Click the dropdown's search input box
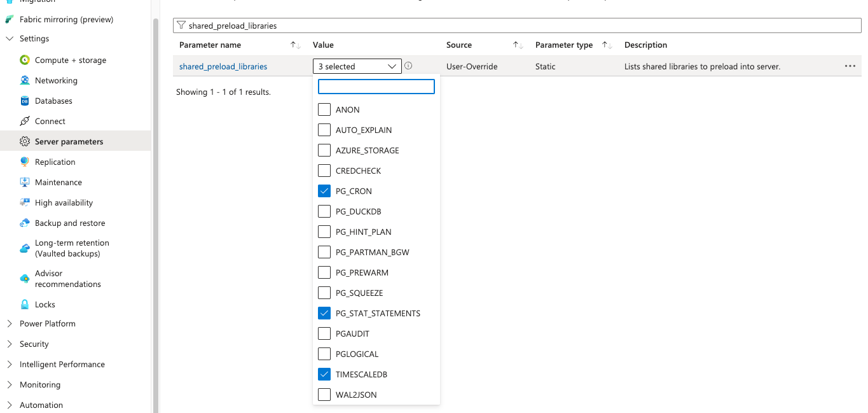Screen dimensions: 868x413 [x=376, y=87]
